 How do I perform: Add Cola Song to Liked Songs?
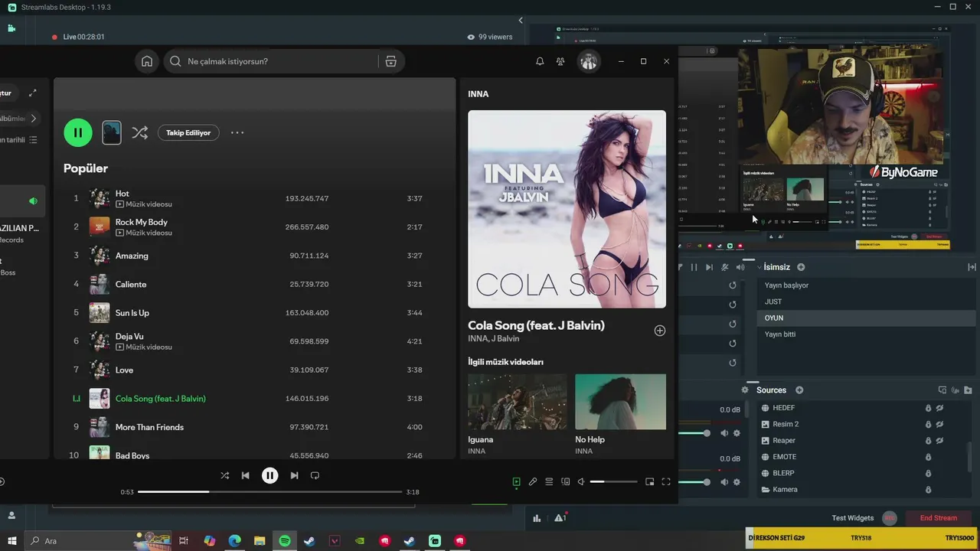[x=660, y=331]
